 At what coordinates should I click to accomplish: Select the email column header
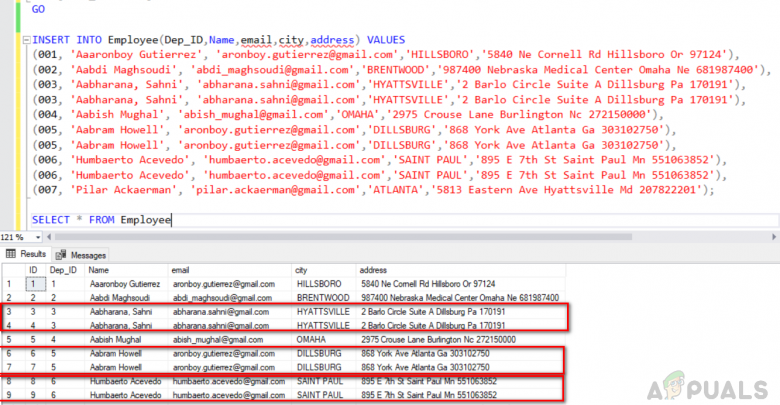[180, 270]
